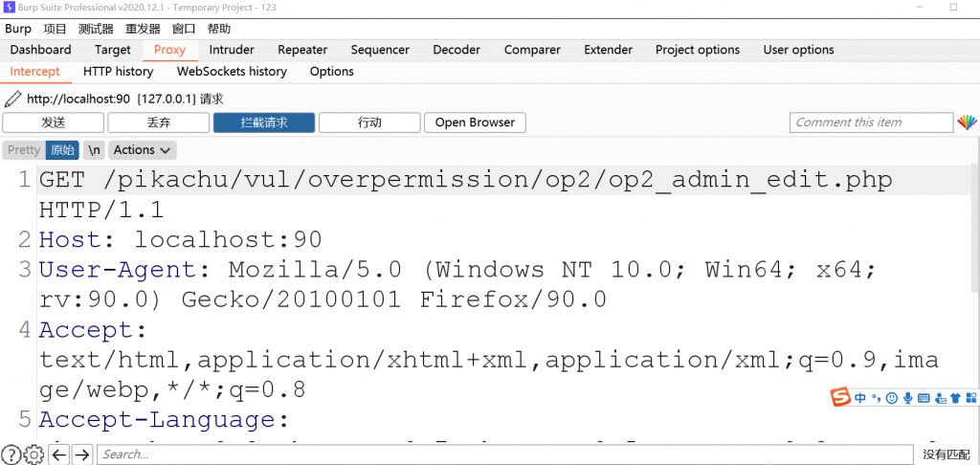
Task: Open Sogou skin shirt icon
Action: click(956, 397)
